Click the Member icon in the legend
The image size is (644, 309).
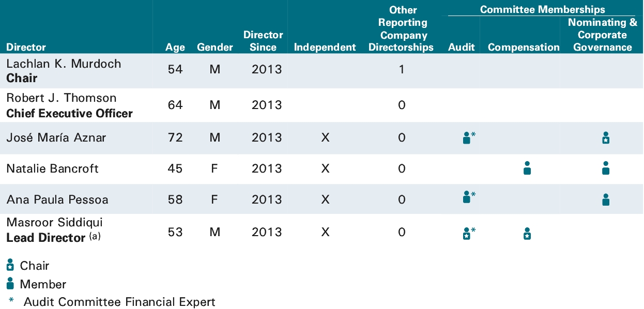[x=10, y=284]
